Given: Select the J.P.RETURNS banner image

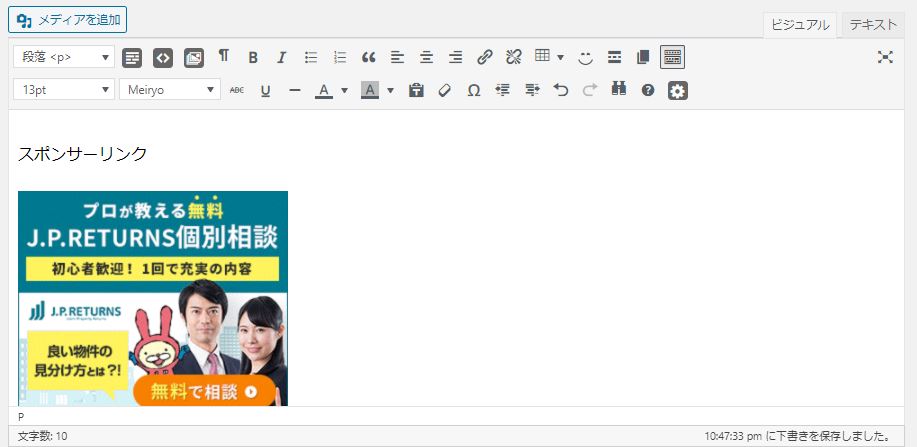Looking at the screenshot, I should [x=153, y=298].
